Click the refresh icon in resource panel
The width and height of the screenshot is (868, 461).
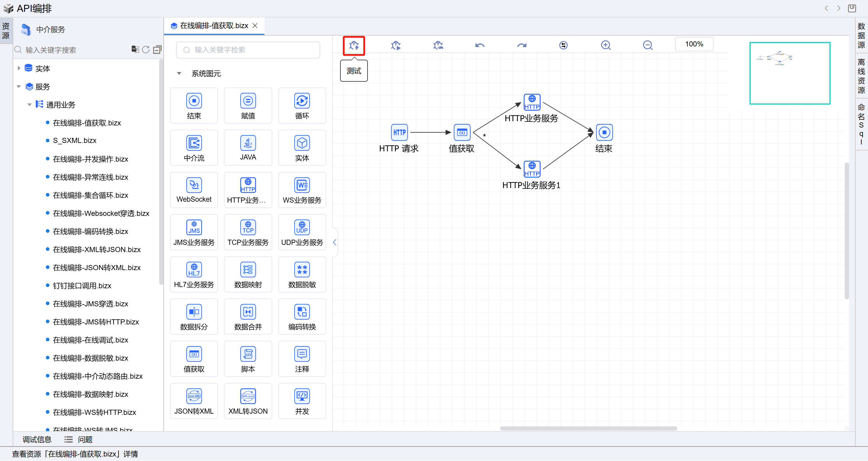click(x=146, y=50)
